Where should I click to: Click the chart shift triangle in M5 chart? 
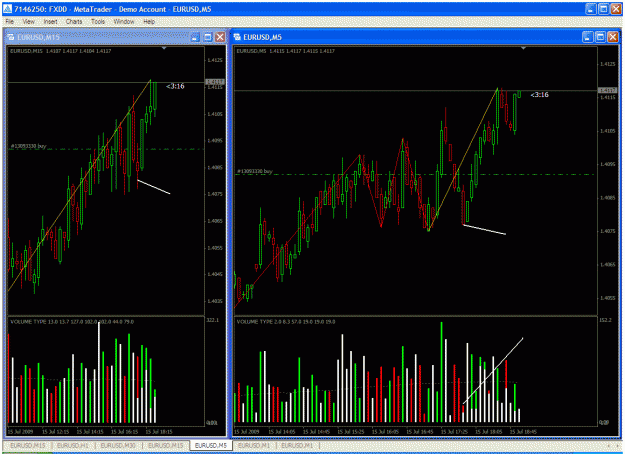523,48
